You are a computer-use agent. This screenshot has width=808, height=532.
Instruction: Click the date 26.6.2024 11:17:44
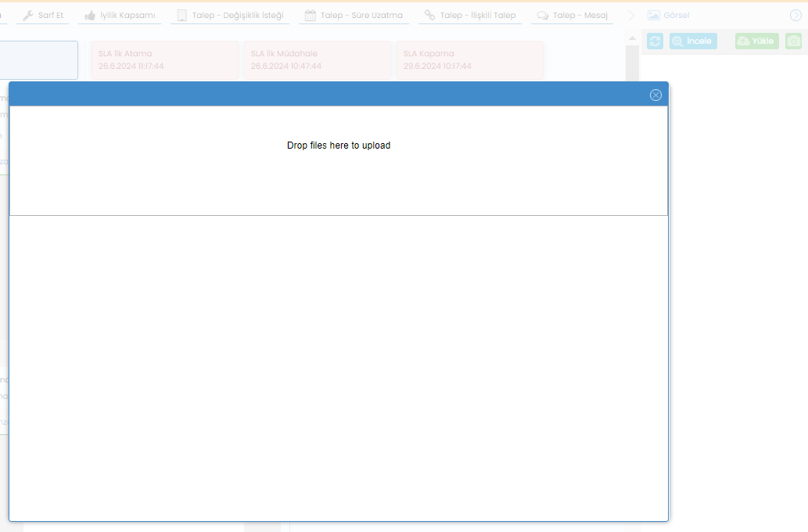[x=131, y=66]
